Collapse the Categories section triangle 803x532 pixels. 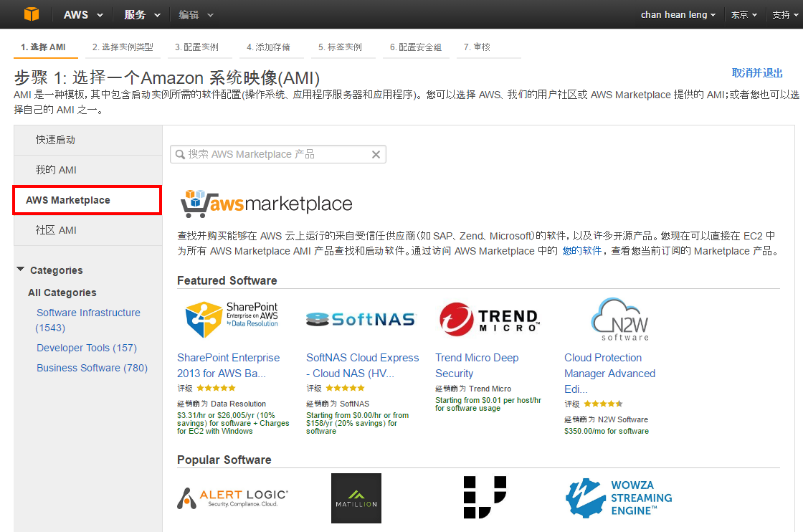21,270
